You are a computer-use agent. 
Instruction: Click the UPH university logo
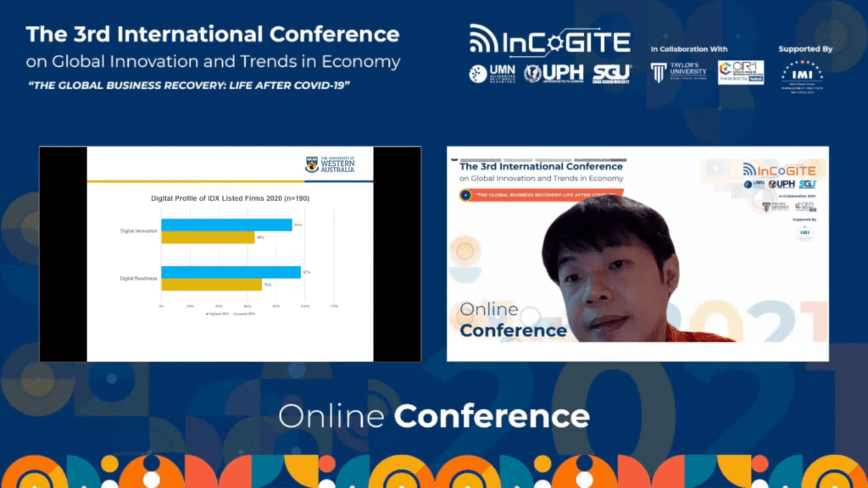(x=554, y=74)
